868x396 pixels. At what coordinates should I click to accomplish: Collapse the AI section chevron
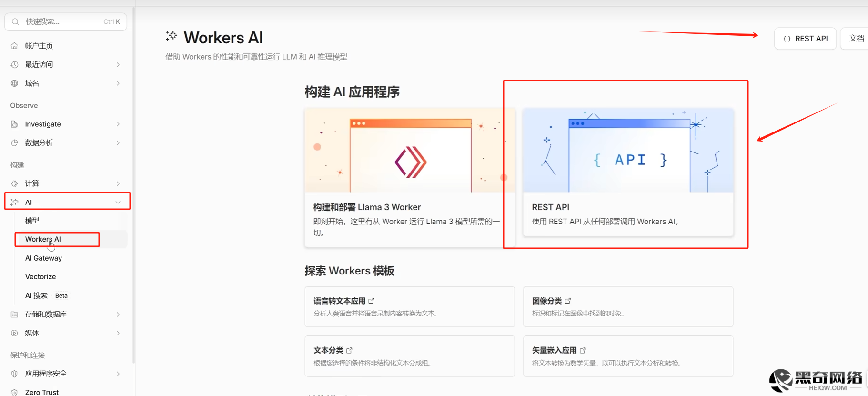pos(118,202)
